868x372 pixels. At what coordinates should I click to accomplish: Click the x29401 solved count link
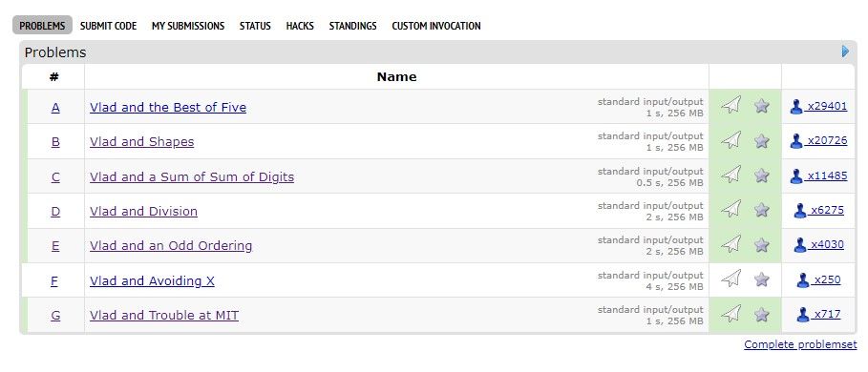(827, 106)
